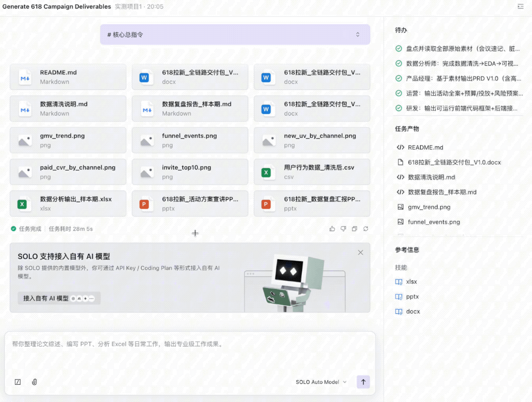This screenshot has width=532, height=402.
Task: Click the check circle for 数据分析师 todo
Action: (398, 64)
